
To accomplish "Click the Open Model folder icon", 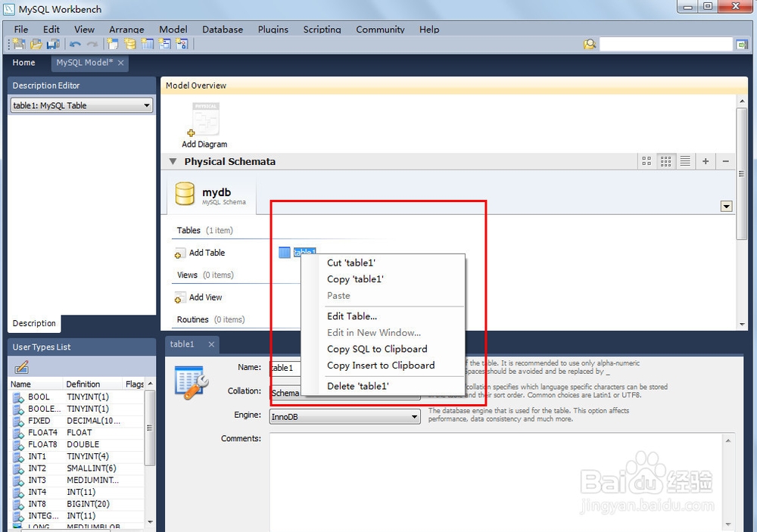I will 36,44.
